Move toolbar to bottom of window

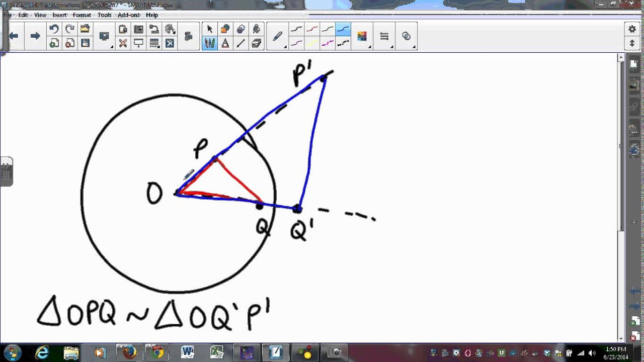(x=632, y=43)
